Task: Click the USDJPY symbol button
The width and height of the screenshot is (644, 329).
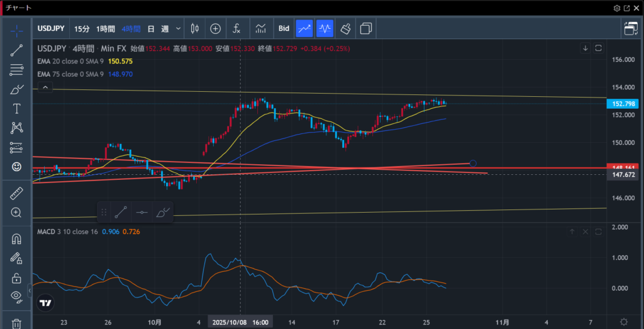Action: click(52, 28)
